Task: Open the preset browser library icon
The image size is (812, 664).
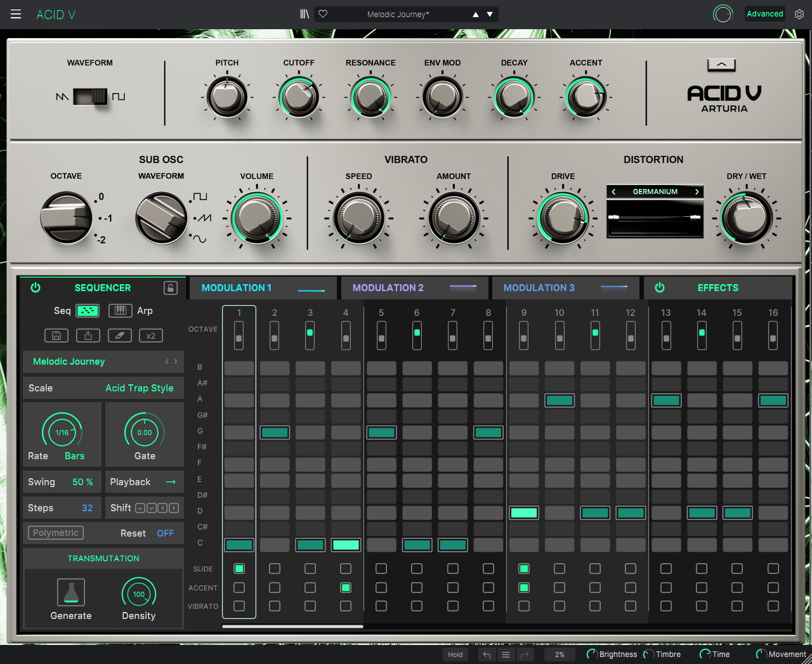Action: tap(304, 14)
